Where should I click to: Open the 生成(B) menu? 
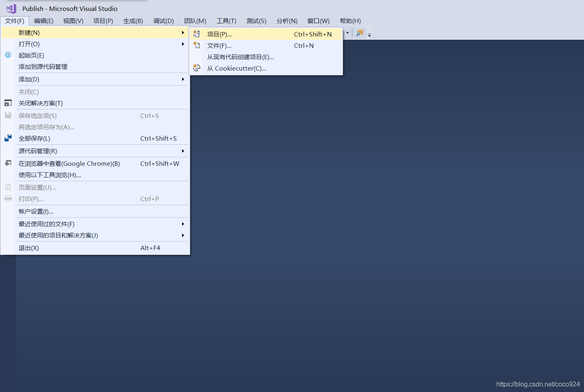pyautogui.click(x=133, y=21)
